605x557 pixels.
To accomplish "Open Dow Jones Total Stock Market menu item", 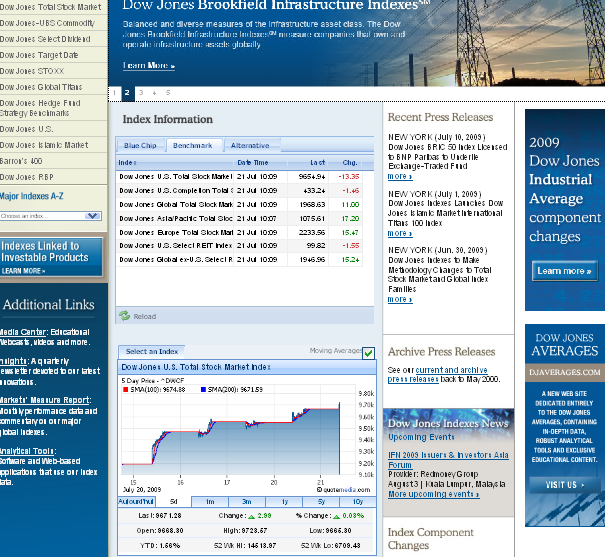I will pyautogui.click(x=51, y=7).
